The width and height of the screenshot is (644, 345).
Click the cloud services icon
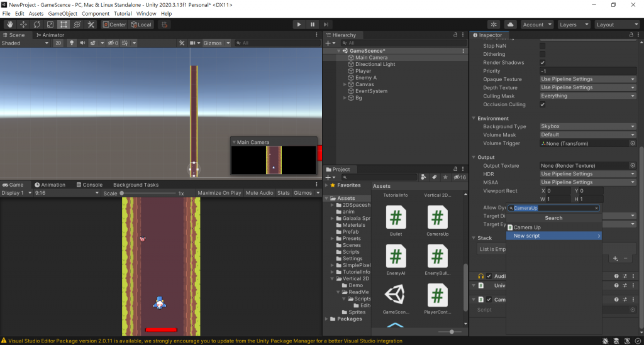pyautogui.click(x=511, y=25)
